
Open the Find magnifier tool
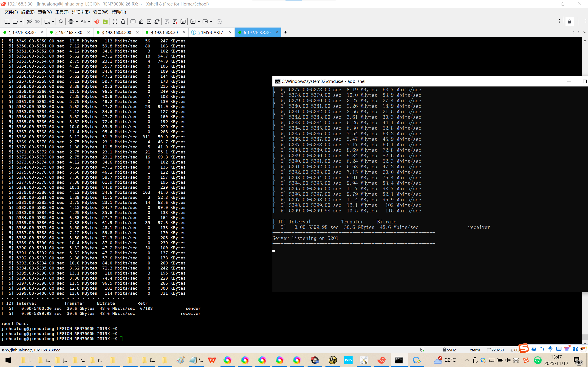tap(61, 22)
